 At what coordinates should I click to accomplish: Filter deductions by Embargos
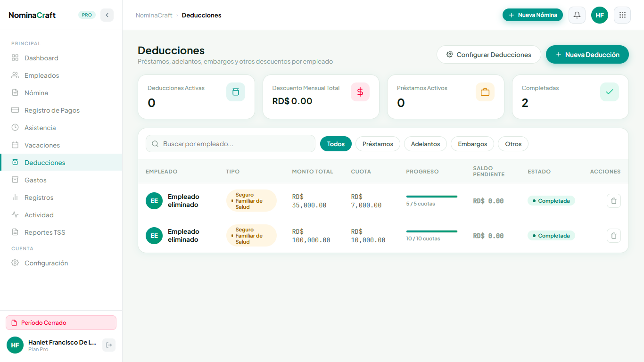[472, 144]
